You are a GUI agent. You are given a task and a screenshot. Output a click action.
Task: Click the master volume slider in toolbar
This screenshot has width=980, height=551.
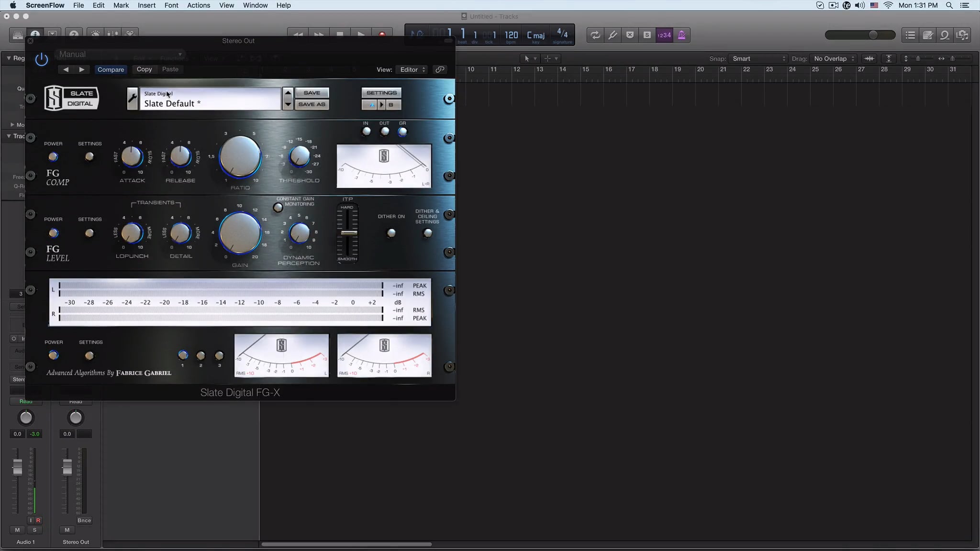860,35
